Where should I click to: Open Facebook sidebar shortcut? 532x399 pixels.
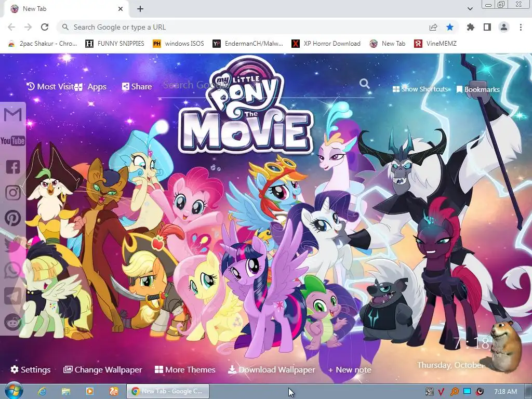click(13, 167)
